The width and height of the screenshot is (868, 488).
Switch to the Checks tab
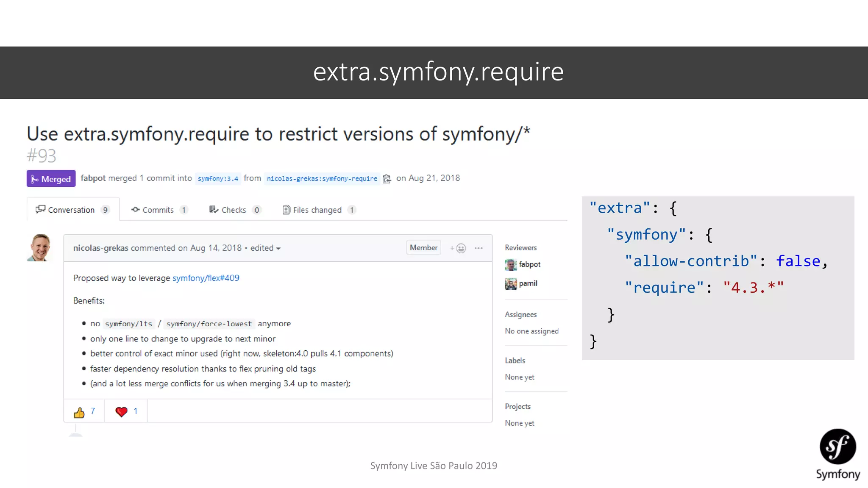pos(235,210)
